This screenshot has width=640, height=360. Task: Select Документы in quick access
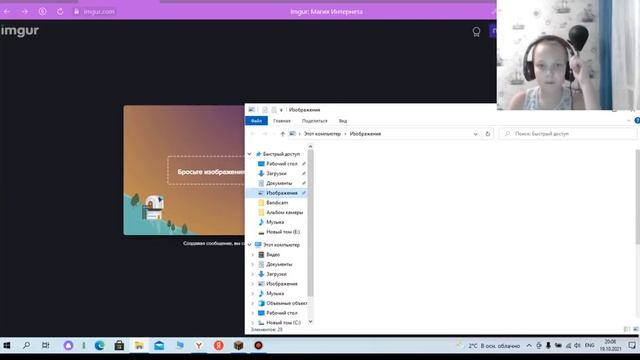279,183
